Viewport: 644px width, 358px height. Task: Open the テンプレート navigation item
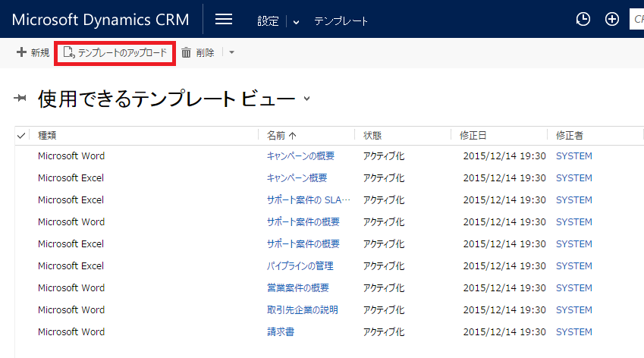click(341, 21)
